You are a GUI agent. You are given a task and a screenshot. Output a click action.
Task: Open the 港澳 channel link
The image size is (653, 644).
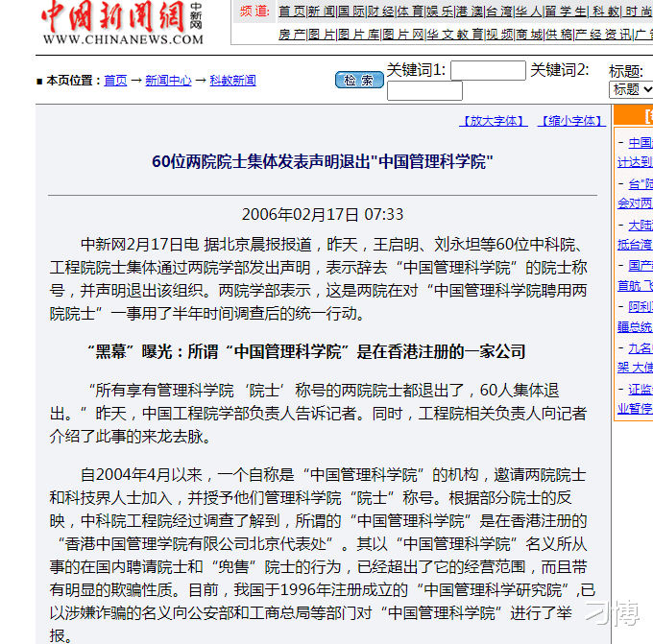470,12
